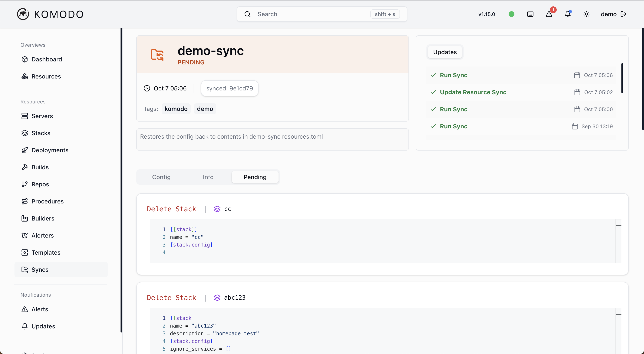Collapse the cc stack code block
The height and width of the screenshot is (354, 644).
(618, 226)
